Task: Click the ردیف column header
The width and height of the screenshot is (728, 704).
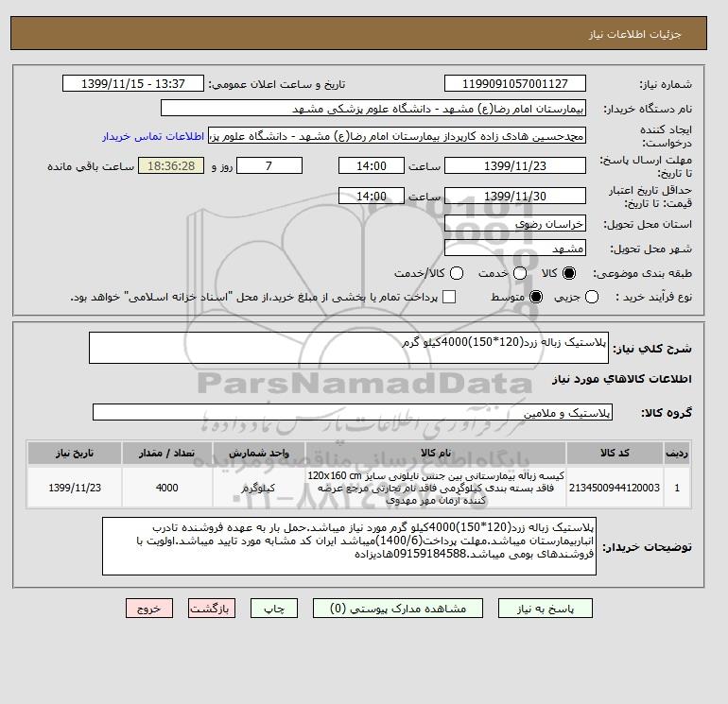Action: coord(677,453)
